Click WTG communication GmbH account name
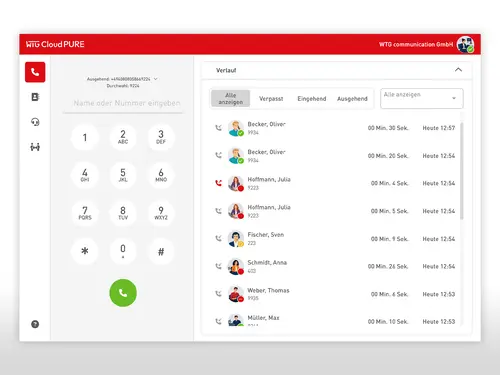 [416, 44]
